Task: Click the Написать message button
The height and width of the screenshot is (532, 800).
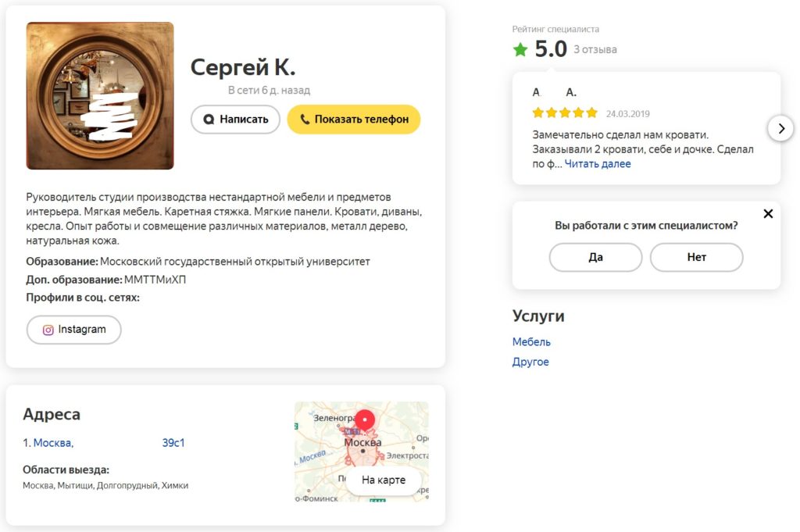Action: pyautogui.click(x=235, y=120)
